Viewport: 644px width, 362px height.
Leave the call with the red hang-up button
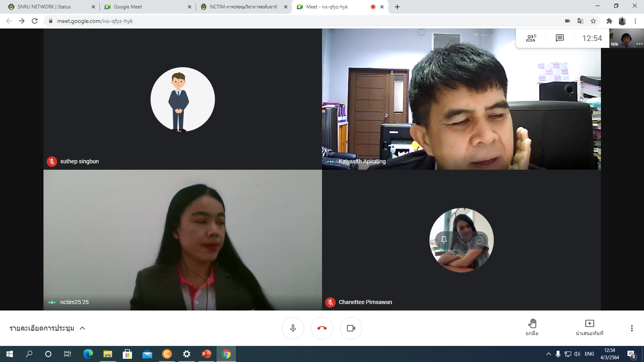tap(322, 328)
